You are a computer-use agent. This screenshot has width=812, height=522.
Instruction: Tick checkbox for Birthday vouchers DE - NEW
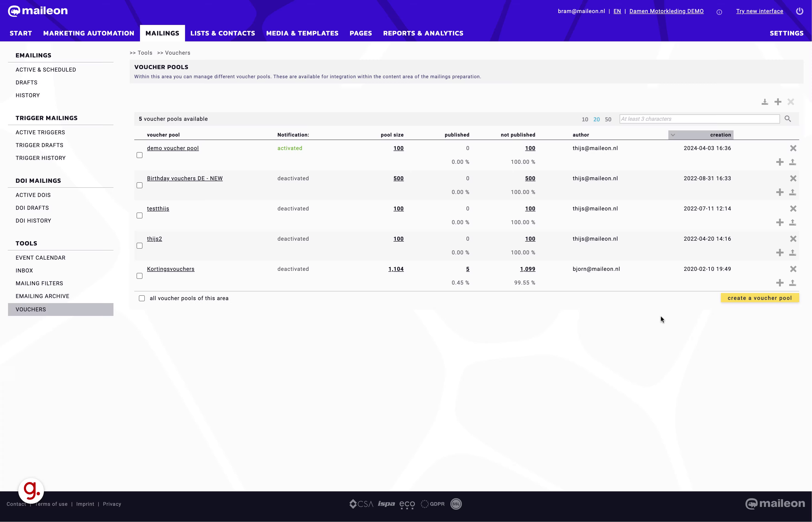tap(139, 186)
